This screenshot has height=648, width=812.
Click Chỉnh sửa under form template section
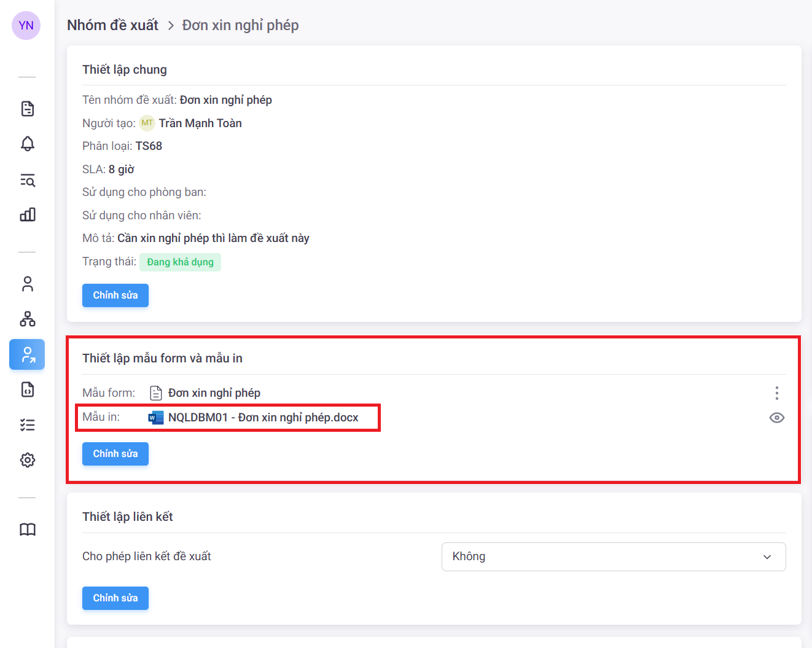pyautogui.click(x=115, y=454)
